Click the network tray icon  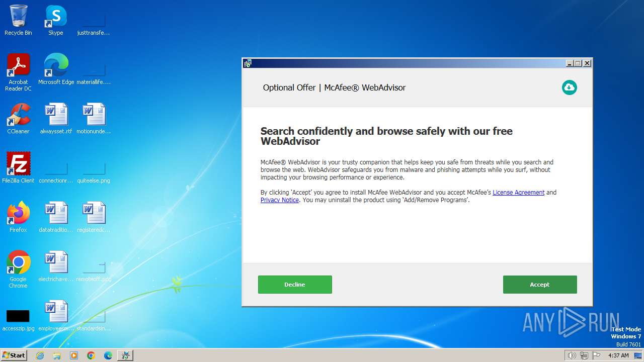point(584,355)
